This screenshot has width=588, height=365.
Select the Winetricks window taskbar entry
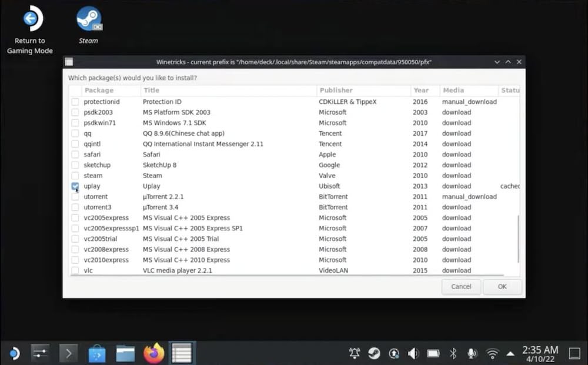pyautogui.click(x=182, y=353)
